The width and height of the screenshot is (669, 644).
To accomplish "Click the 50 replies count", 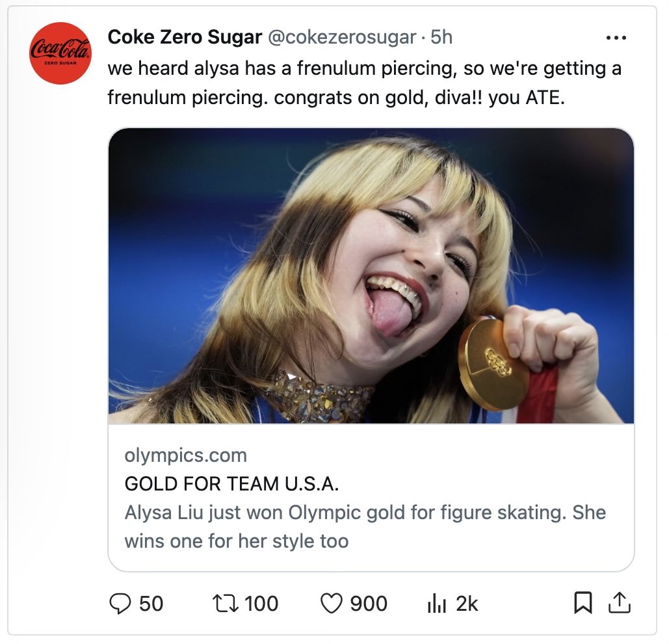I will (x=151, y=604).
